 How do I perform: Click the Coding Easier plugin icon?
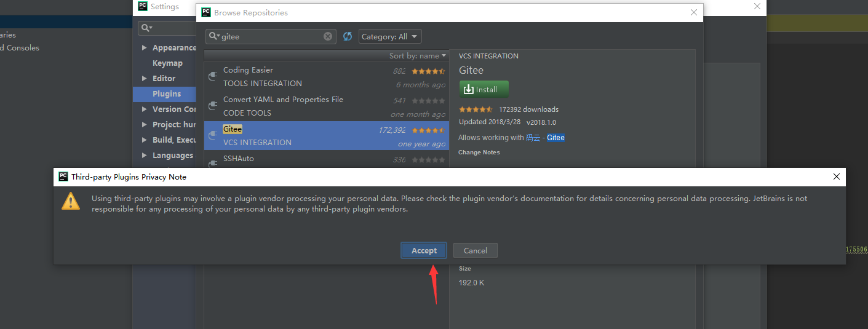pos(213,76)
